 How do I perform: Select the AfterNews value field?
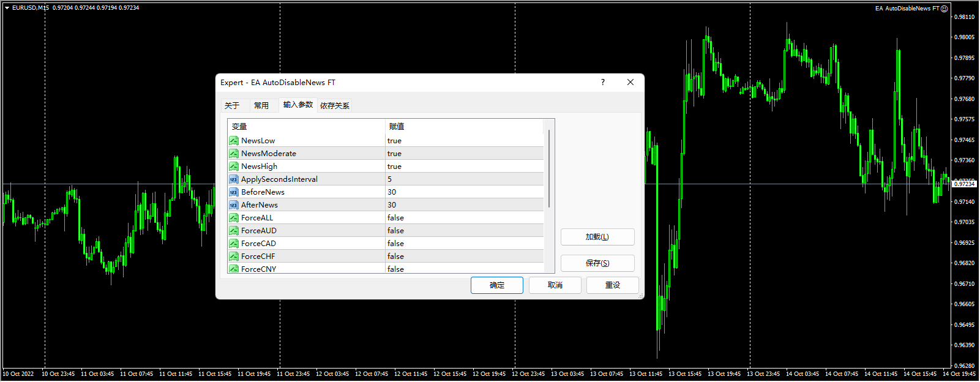pos(463,205)
